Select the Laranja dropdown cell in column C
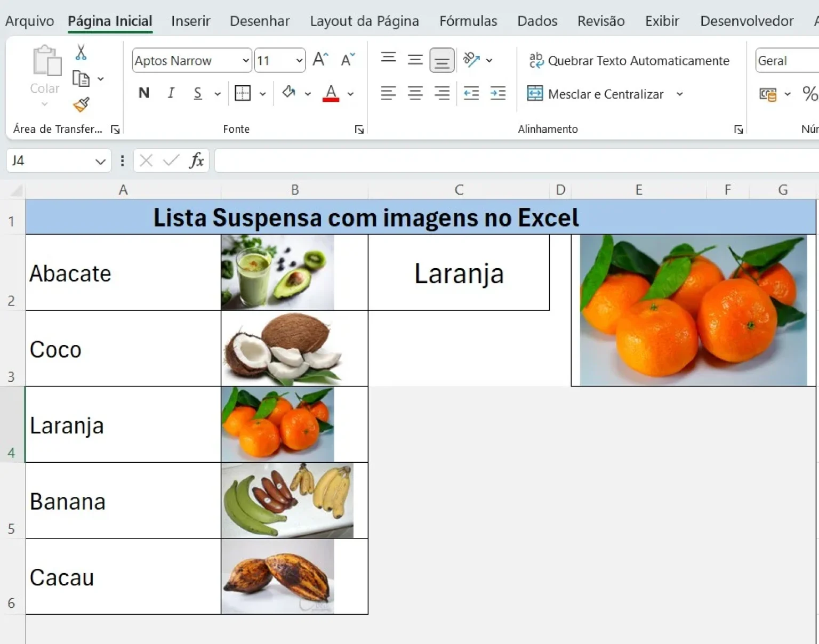This screenshot has height=644, width=819. coord(459,272)
